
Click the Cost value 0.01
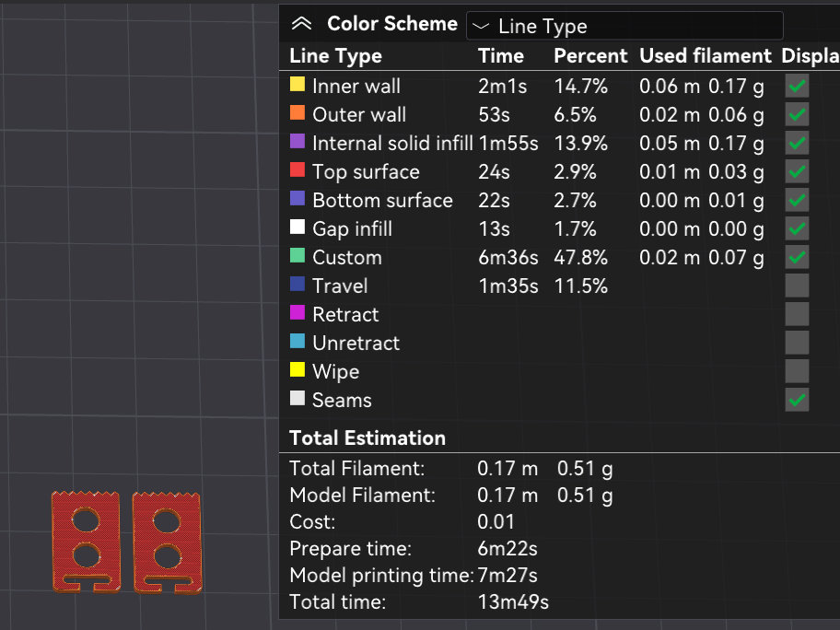click(x=496, y=522)
